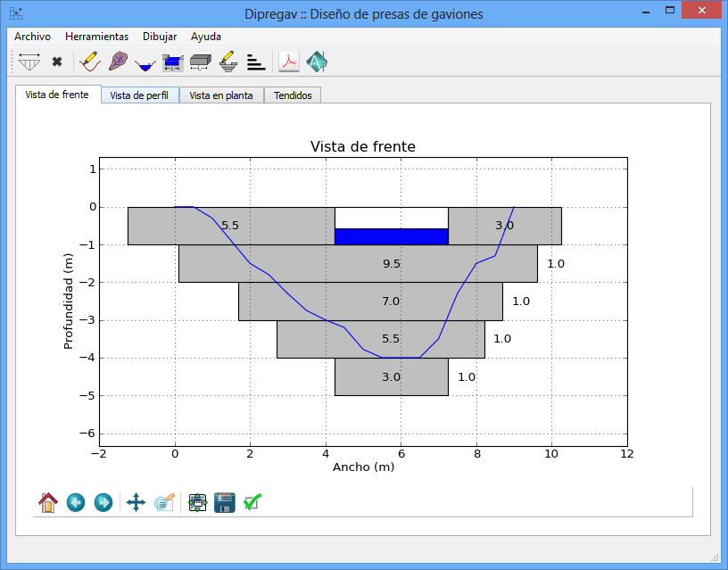Click the green checkmark edit parameters icon
The height and width of the screenshot is (570, 728).
click(x=252, y=503)
